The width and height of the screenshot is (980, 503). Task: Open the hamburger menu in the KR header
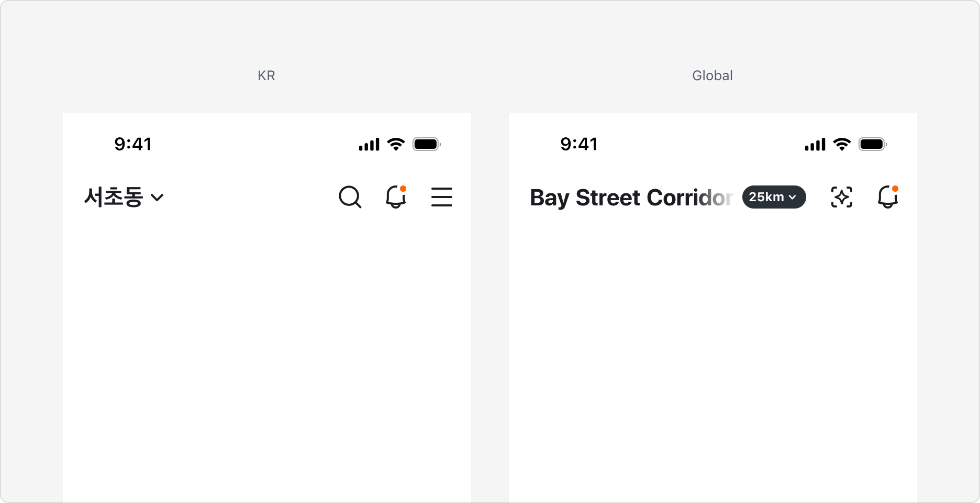(442, 198)
